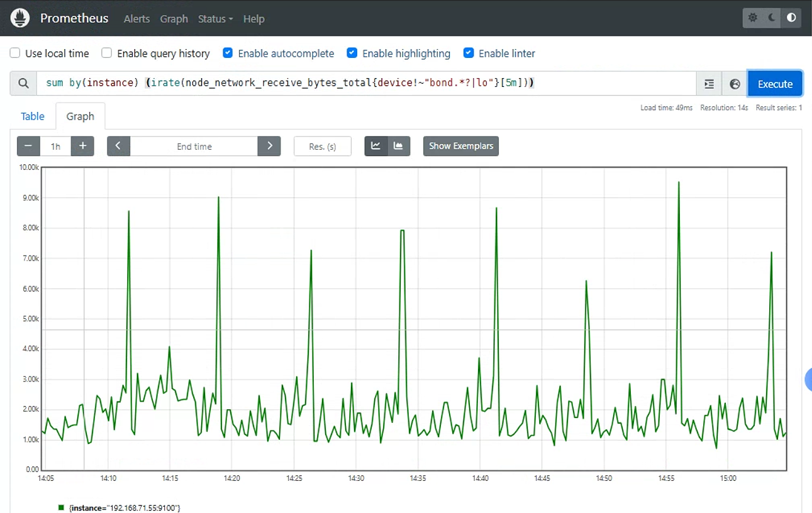Enable the Use local time checkbox
This screenshot has height=513, width=812.
coord(15,54)
